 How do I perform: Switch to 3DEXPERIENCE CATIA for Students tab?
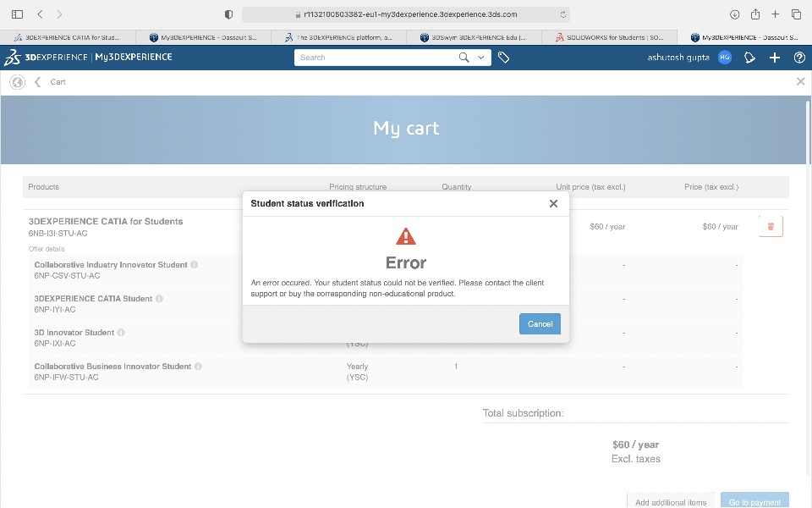68,37
